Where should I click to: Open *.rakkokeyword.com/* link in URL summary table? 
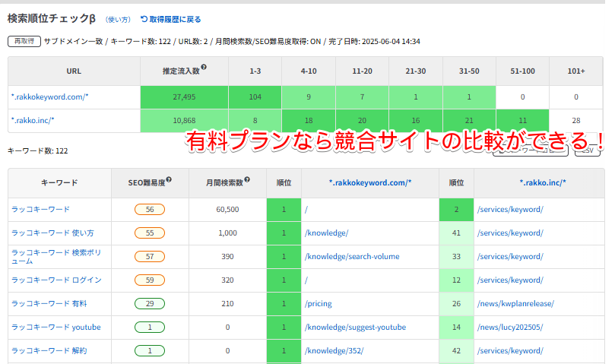[50, 97]
